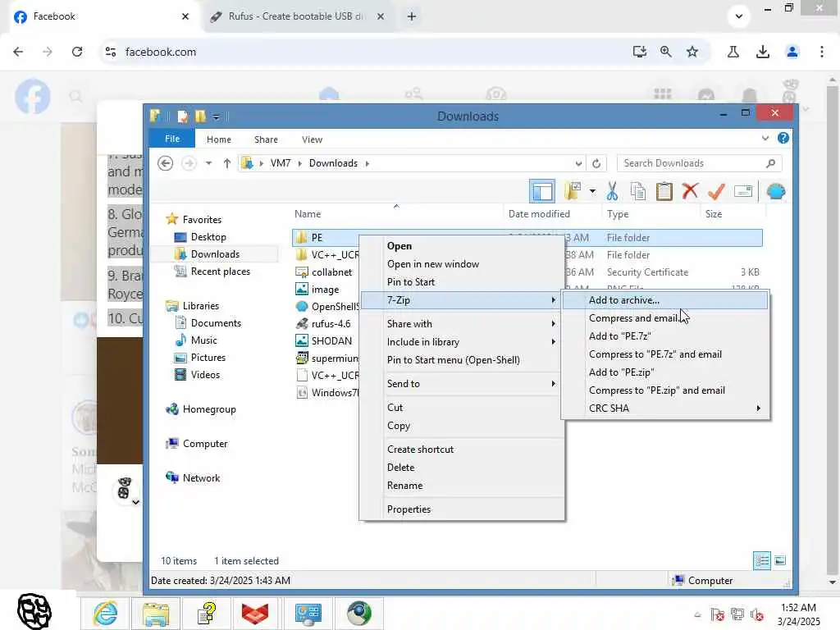Open Properties from the context menu
Screen dimensions: 840x630
[x=462, y=509]
